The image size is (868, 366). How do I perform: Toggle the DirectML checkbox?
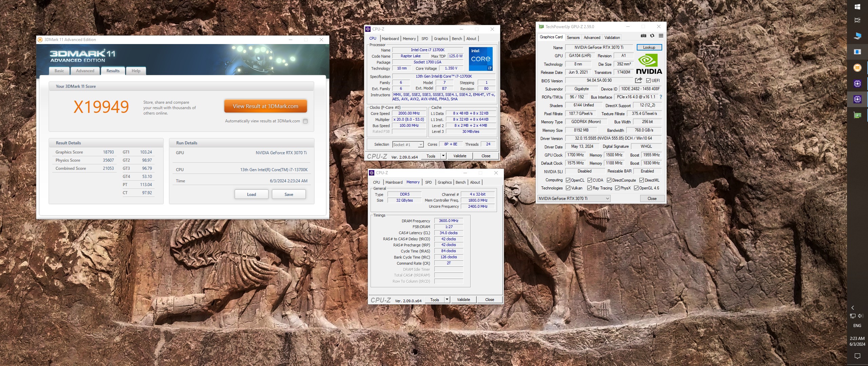click(x=642, y=180)
